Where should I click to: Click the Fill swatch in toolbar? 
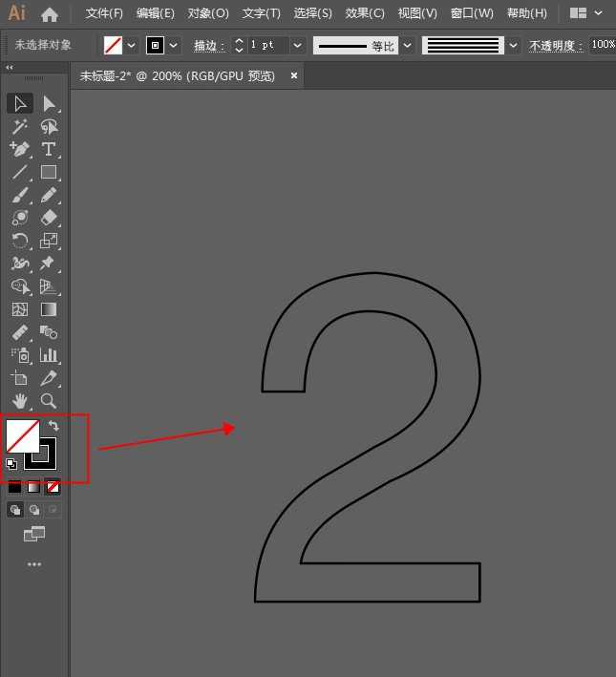click(x=22, y=436)
